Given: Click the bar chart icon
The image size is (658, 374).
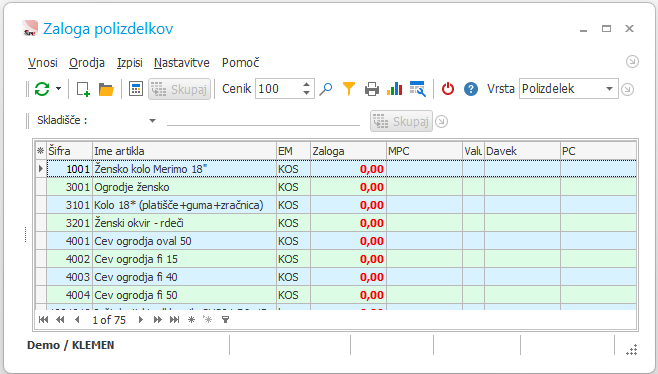Looking at the screenshot, I should (x=394, y=89).
